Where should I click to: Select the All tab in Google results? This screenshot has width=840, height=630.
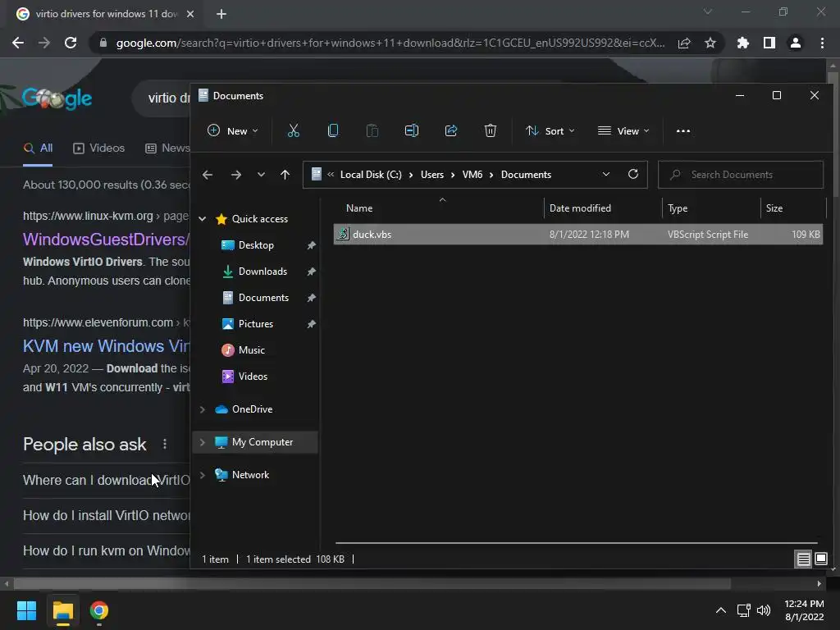pyautogui.click(x=38, y=148)
